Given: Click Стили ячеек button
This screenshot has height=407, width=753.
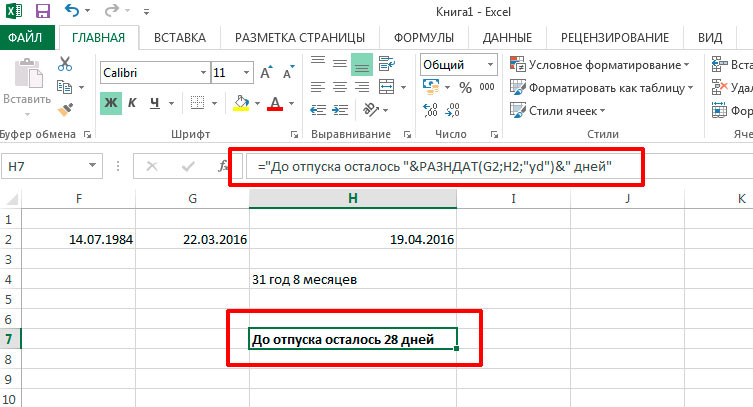Looking at the screenshot, I should tap(558, 111).
